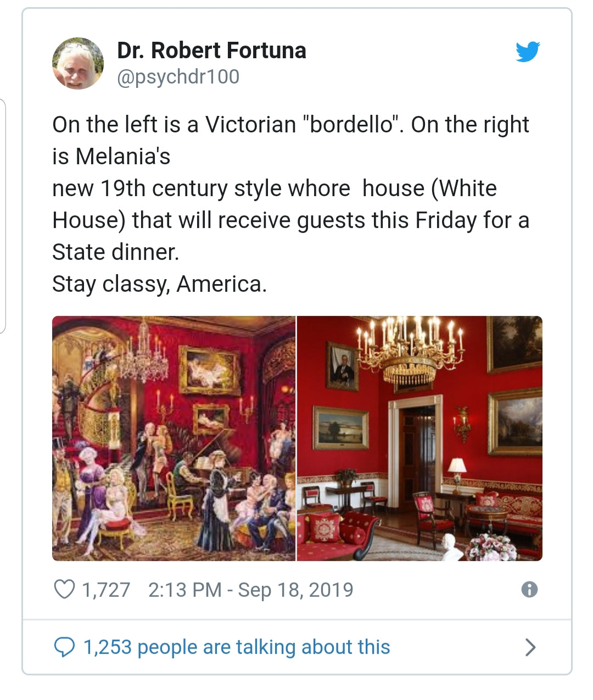Click the Twitter bird logo
This screenshot has width=593, height=700.
pyautogui.click(x=528, y=52)
